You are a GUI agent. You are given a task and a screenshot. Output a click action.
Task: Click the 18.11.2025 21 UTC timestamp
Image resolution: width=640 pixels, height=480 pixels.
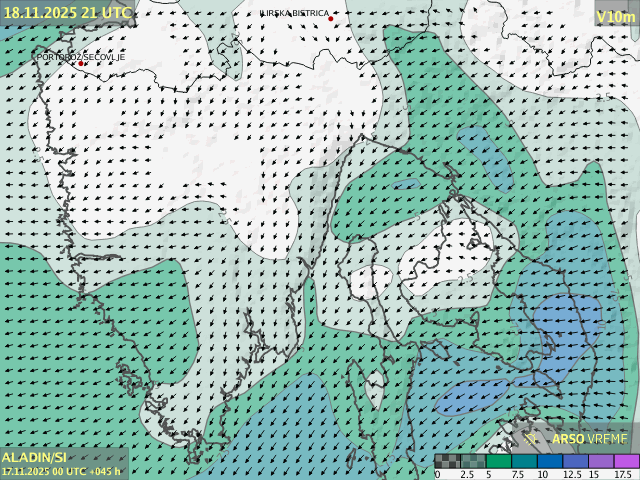pyautogui.click(x=67, y=12)
